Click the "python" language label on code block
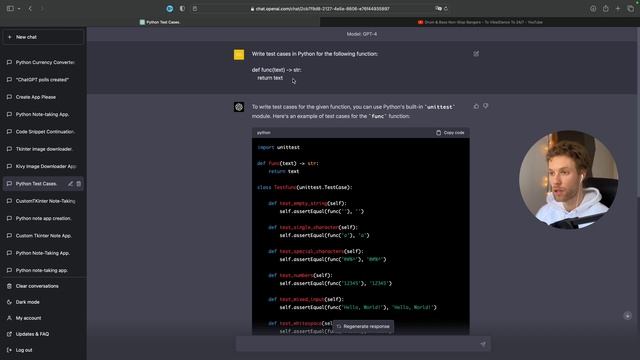 pyautogui.click(x=264, y=133)
